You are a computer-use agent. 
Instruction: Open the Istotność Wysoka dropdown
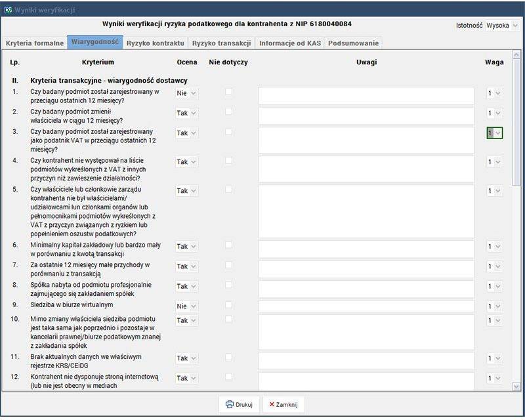[x=502, y=26]
